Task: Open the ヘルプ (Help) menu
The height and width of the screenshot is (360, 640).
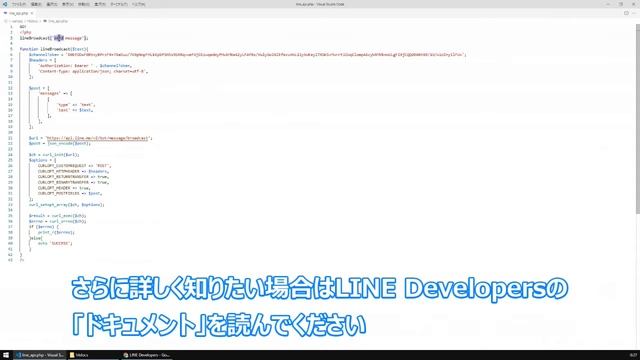Action: point(138,4)
